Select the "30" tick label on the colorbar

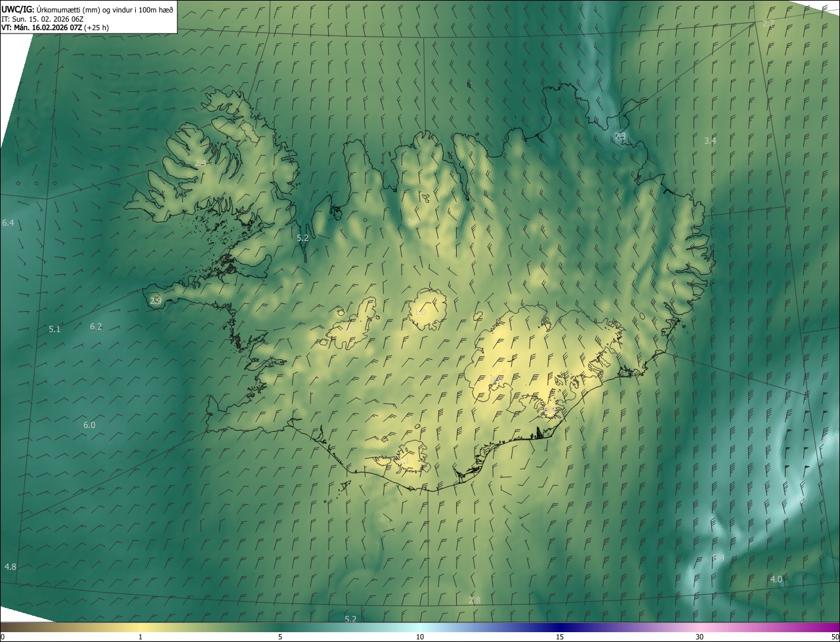click(700, 637)
